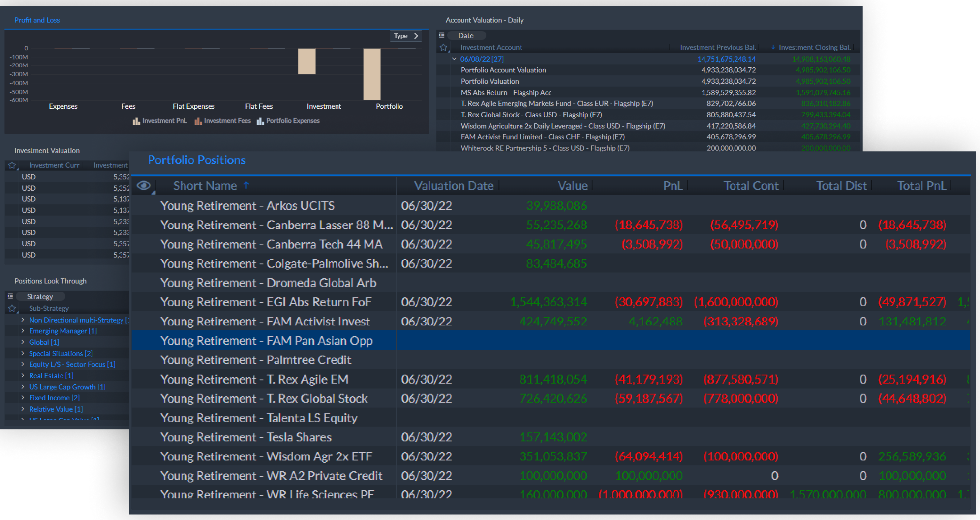Click Portfolio Expenses legend icon
The width and height of the screenshot is (980, 520).
tap(260, 121)
